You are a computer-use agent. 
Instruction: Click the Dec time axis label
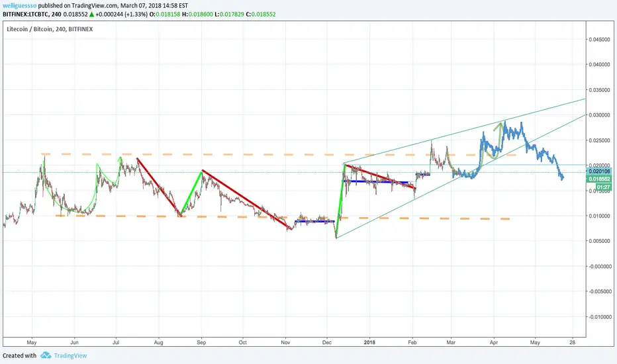(327, 342)
